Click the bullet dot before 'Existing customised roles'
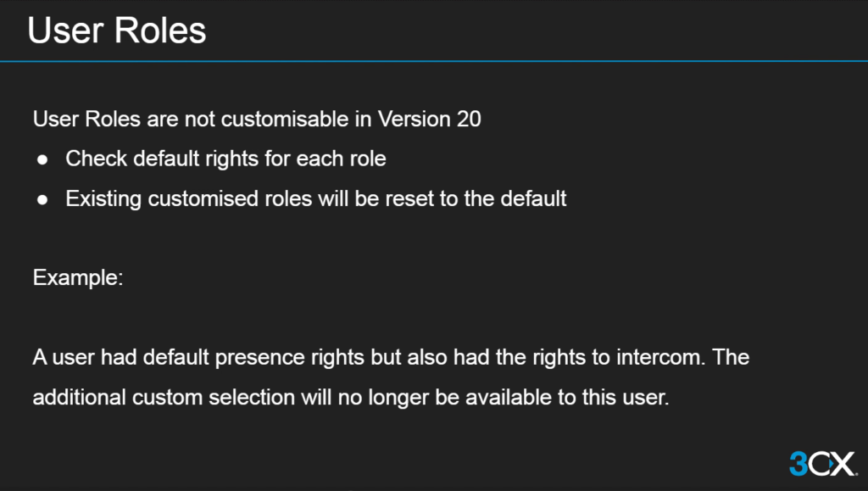This screenshot has width=868, height=491. tap(42, 200)
